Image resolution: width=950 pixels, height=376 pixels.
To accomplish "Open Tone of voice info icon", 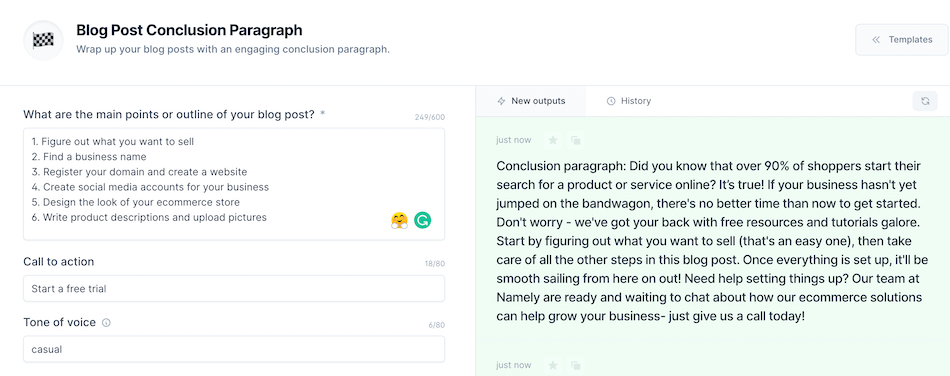I will point(107,323).
